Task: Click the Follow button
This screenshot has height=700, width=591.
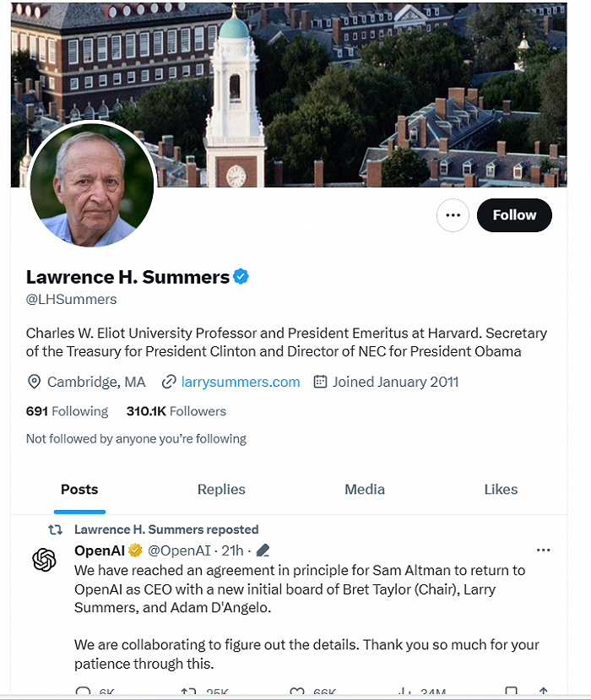Action: point(514,215)
